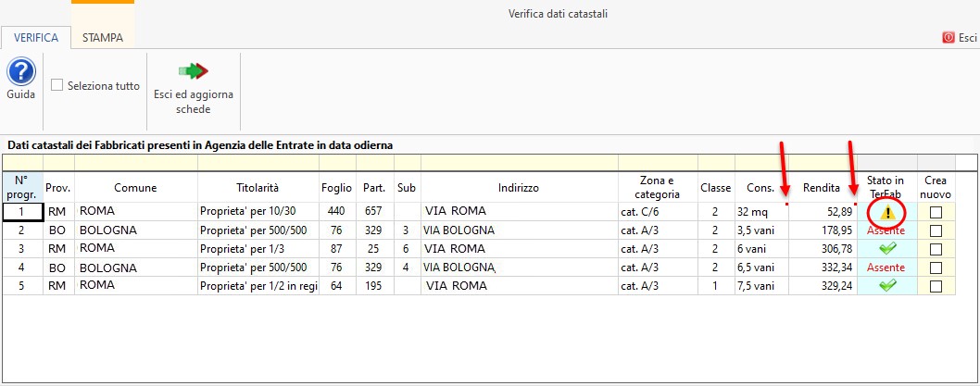The image size is (980, 386).
Task: Click the Foglio column header
Action: pyautogui.click(x=336, y=187)
